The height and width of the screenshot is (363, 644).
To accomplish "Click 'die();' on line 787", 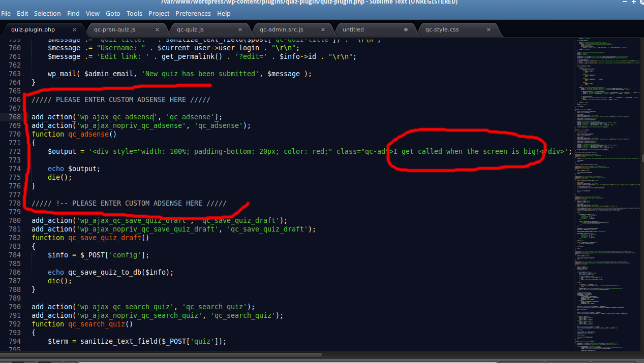I will [x=60, y=281].
